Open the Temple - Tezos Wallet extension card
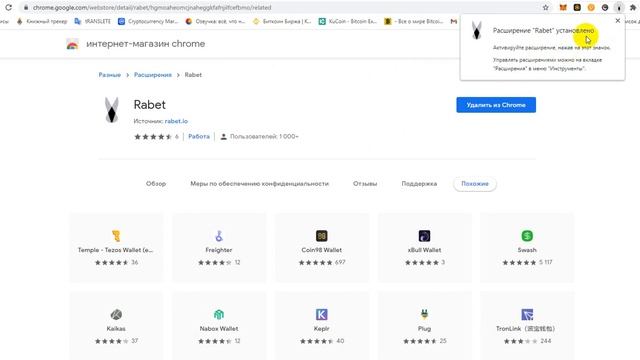The height and width of the screenshot is (360, 640). 116,248
